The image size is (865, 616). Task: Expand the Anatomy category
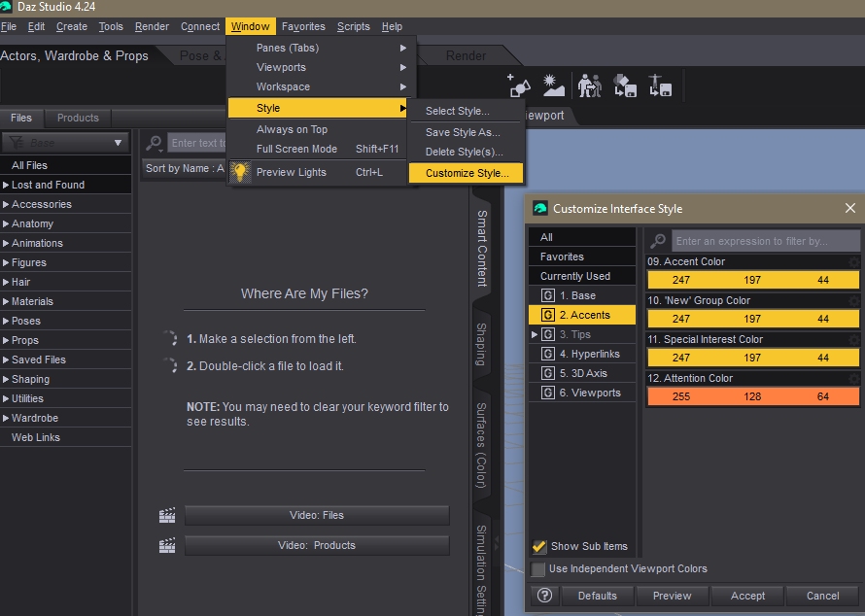tap(6, 223)
